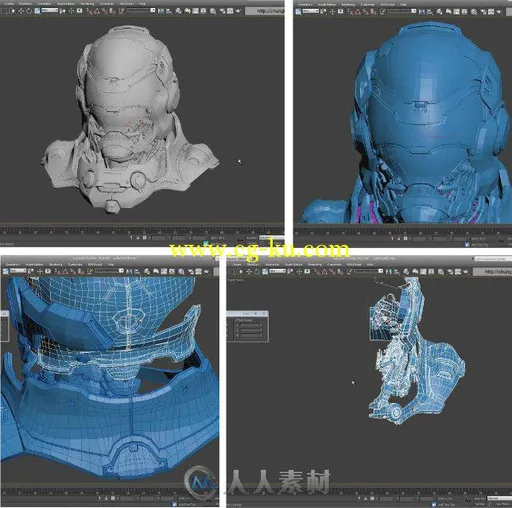The height and width of the screenshot is (508, 512).
Task: Click the timeline track in top-left window
Action: pos(142,230)
